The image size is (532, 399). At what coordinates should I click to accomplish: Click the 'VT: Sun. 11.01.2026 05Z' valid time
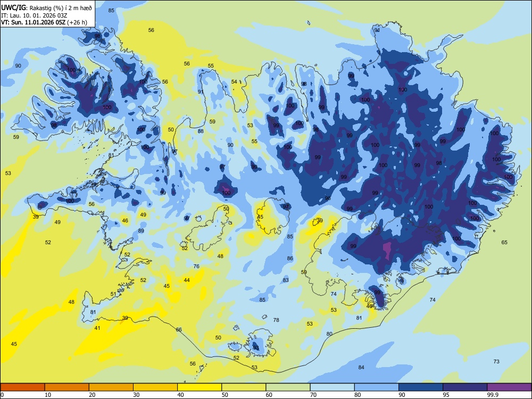33,22
